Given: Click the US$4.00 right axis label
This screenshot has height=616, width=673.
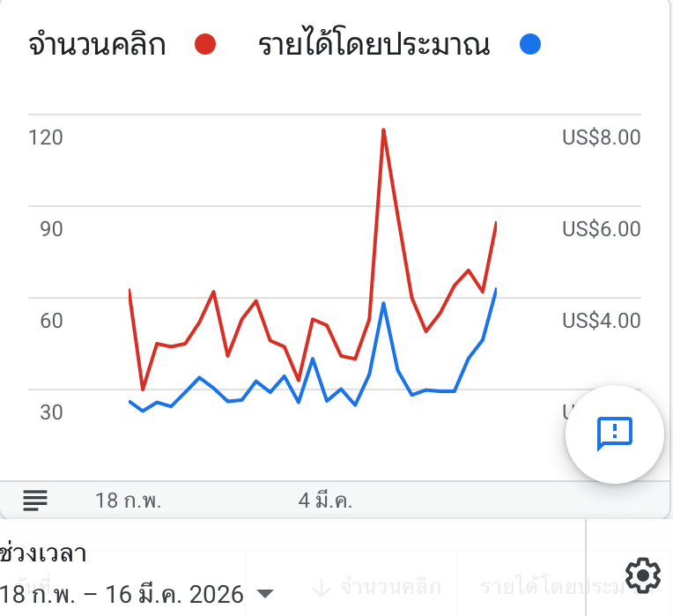Looking at the screenshot, I should (601, 320).
